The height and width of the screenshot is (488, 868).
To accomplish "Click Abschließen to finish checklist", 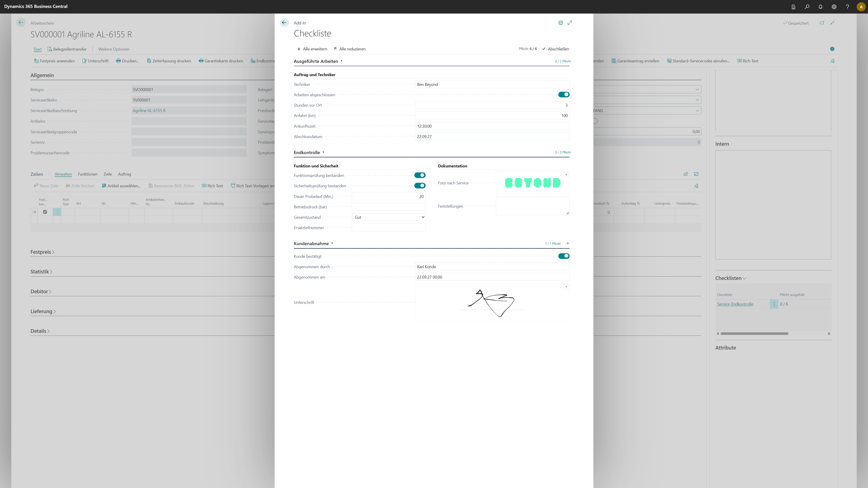I will coord(556,49).
